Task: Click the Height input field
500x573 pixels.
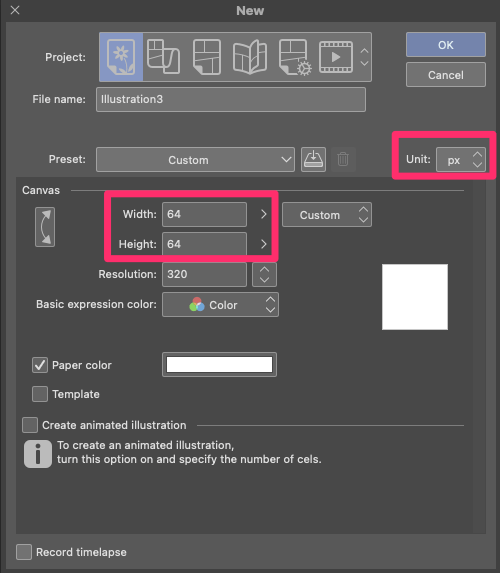Action: click(204, 244)
